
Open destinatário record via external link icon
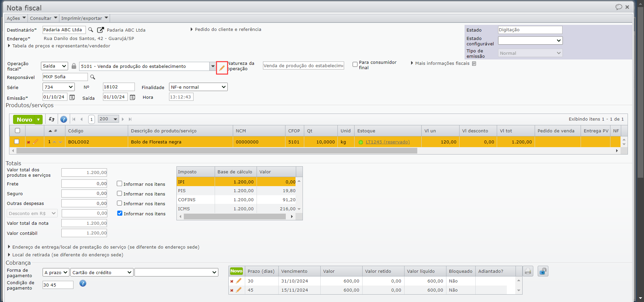(x=100, y=30)
